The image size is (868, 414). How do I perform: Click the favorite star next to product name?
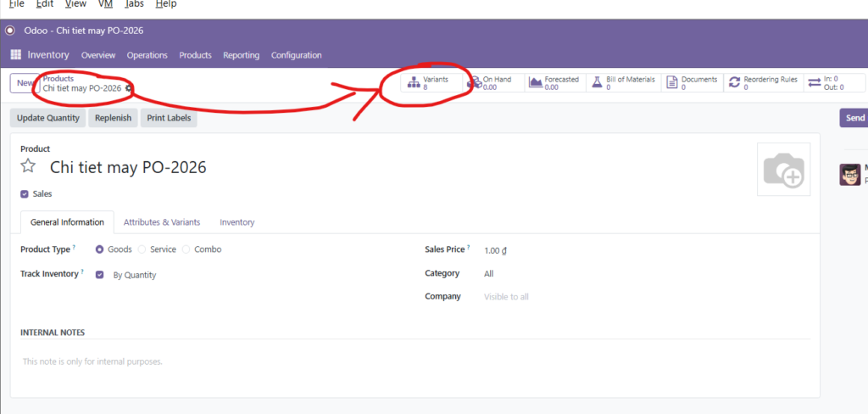click(x=29, y=166)
